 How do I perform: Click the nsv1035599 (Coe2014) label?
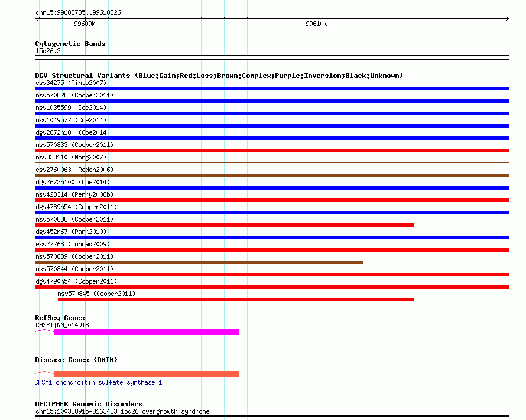point(71,108)
